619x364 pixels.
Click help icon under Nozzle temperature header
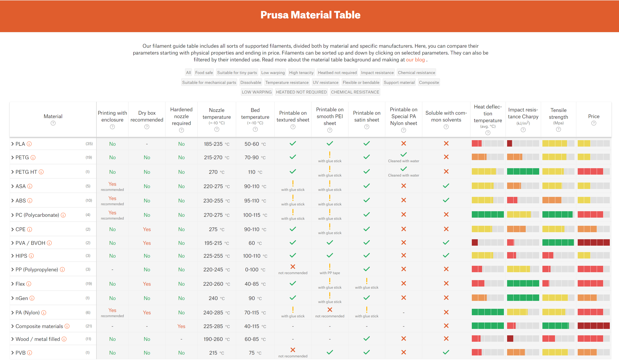click(x=216, y=129)
